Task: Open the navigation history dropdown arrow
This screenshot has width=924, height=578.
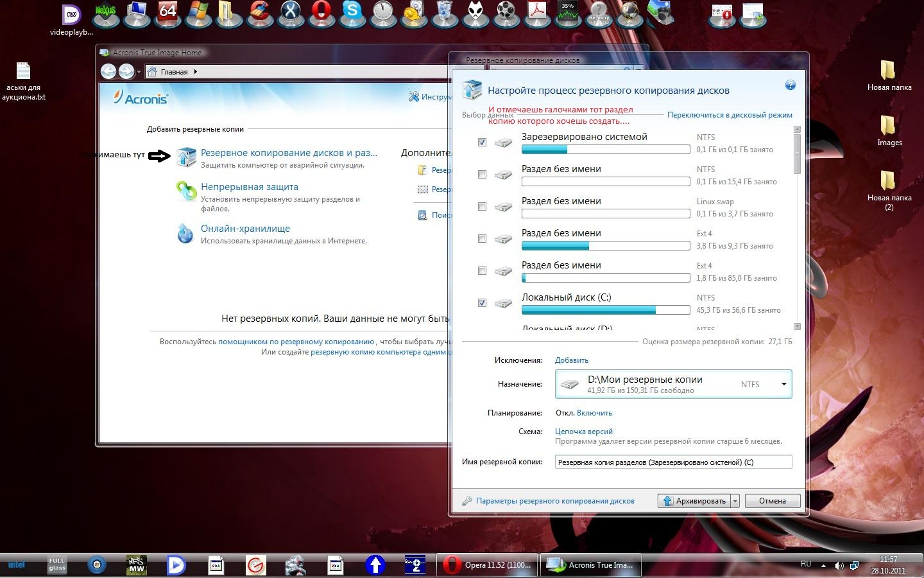Action: 139,72
